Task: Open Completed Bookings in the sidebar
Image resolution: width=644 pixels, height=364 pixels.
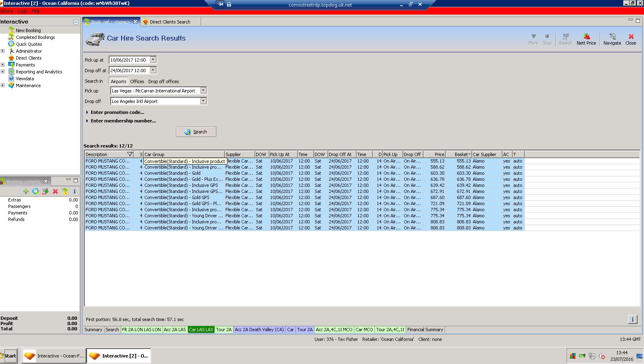Action: [35, 37]
